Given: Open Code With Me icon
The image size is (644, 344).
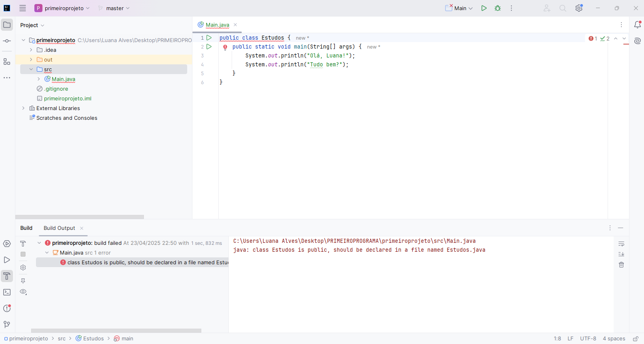Looking at the screenshot, I should (547, 8).
